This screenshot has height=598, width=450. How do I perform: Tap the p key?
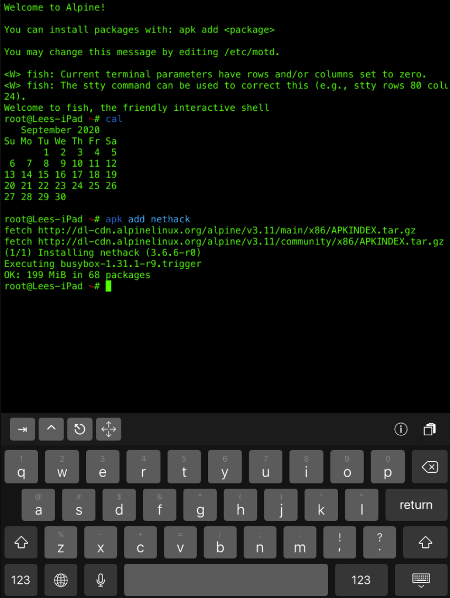[x=387, y=467]
